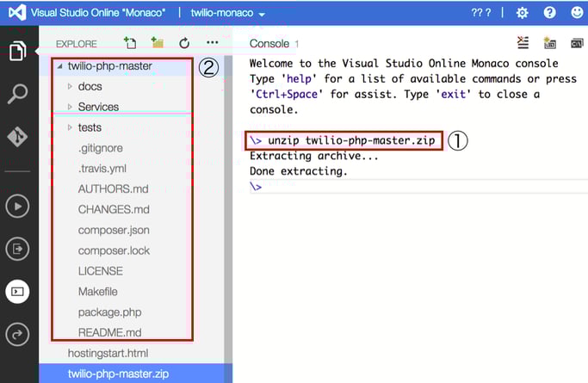Image resolution: width=588 pixels, height=383 pixels.
Task: Refresh the Explore file tree
Action: pyautogui.click(x=184, y=43)
